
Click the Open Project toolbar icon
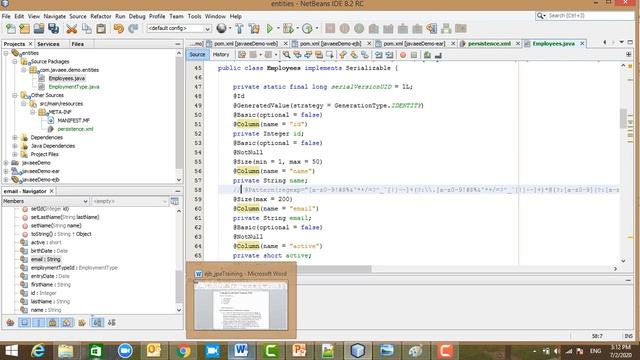39,29
